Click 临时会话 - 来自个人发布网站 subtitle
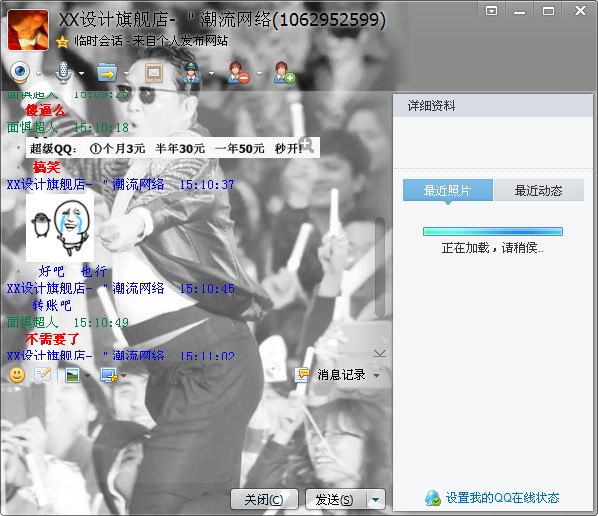This screenshot has height=516, width=598. point(151,41)
